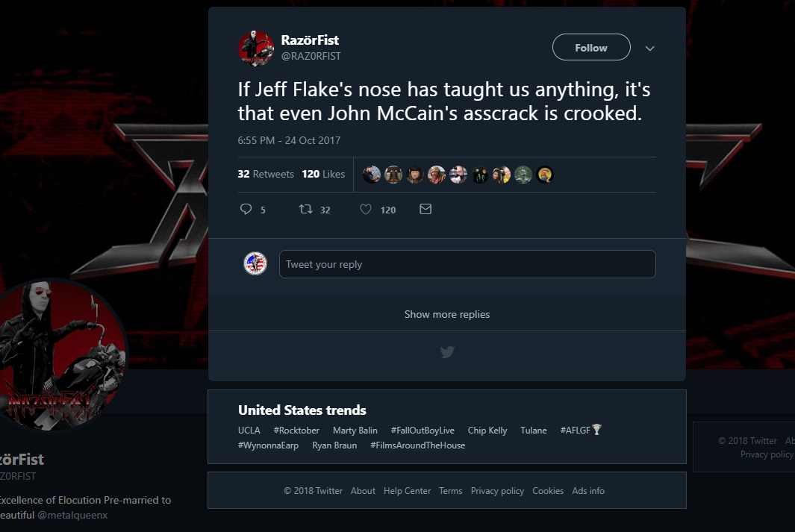Screen dimensions: 795x532
Task: Open the large RazörFist profile picture
Action: point(63,354)
